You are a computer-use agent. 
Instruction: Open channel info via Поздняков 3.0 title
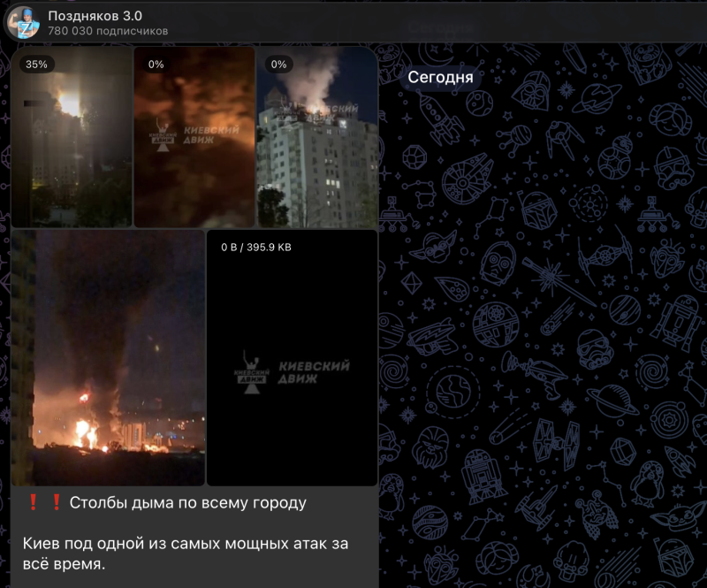pyautogui.click(x=95, y=16)
